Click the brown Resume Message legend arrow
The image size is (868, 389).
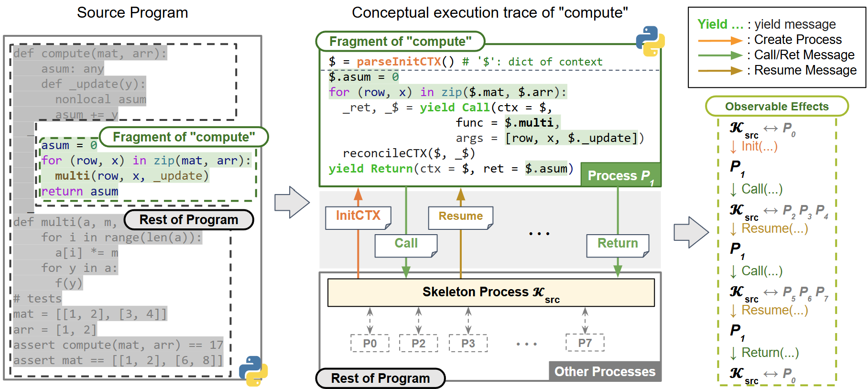coord(720,71)
